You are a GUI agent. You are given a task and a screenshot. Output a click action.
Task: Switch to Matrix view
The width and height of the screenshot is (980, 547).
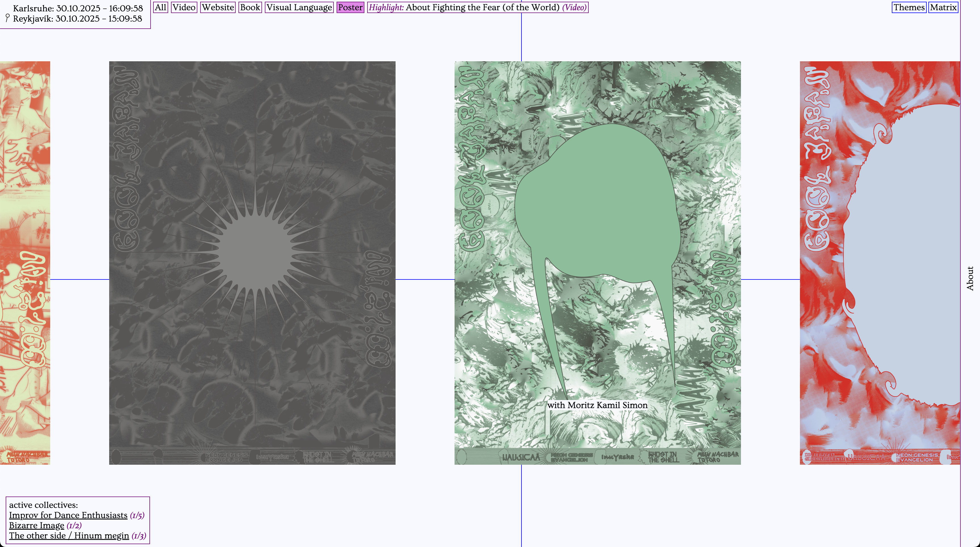tap(943, 7)
